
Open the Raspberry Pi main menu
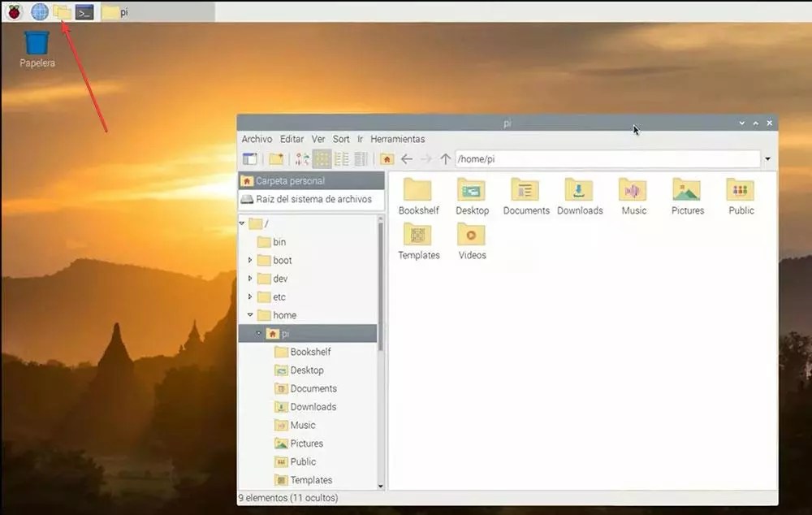point(12,11)
